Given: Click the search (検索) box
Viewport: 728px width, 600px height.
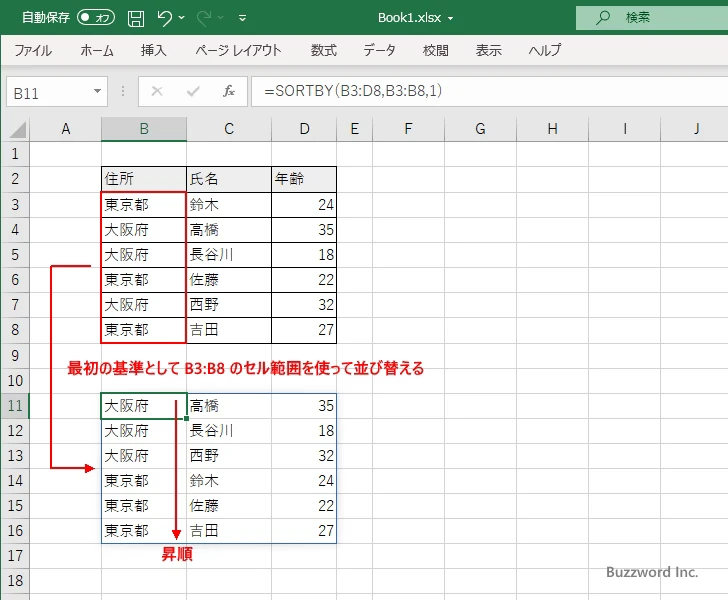Looking at the screenshot, I should 652,18.
